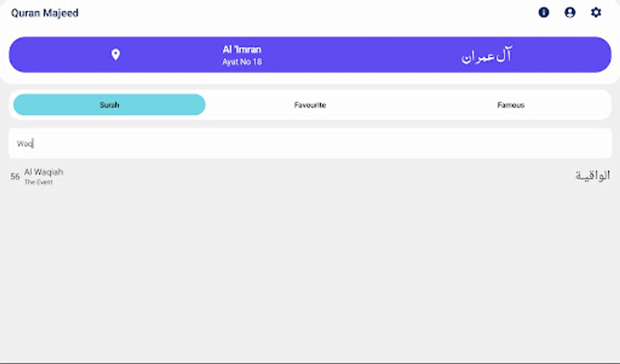This screenshot has height=364, width=620.
Task: Click the search field containing 'Waq'
Action: 310,144
